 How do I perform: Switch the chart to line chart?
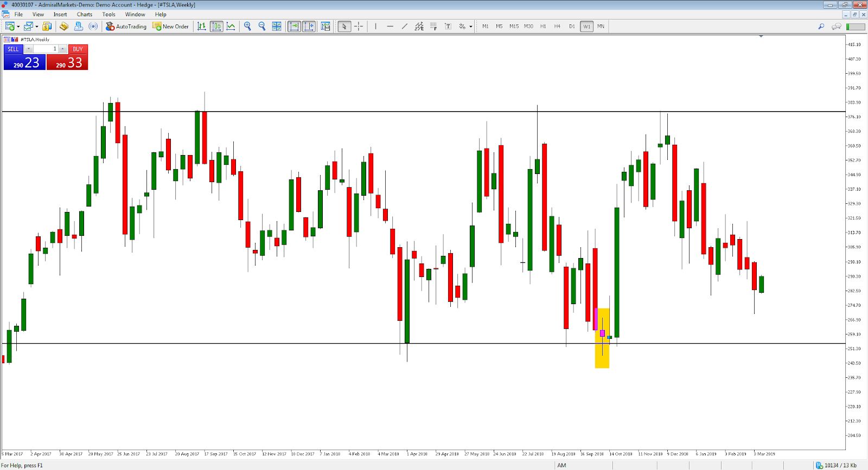(231, 26)
